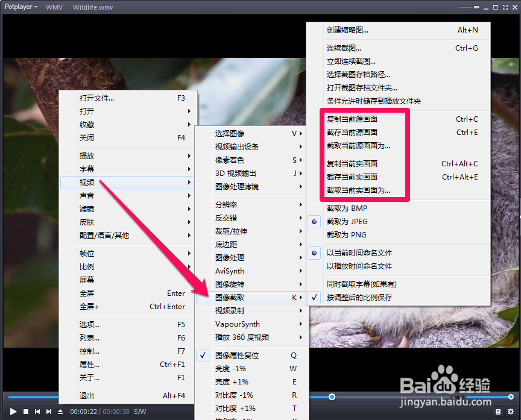Click the 复制当前源画面 command
This screenshot has width=521, height=420.
tap(353, 119)
